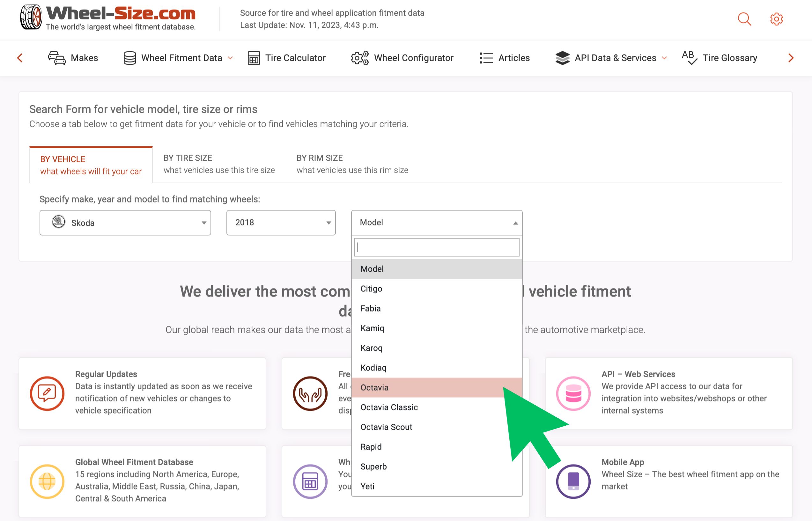The width and height of the screenshot is (812, 521).
Task: Open the Makes menu
Action: point(84,58)
